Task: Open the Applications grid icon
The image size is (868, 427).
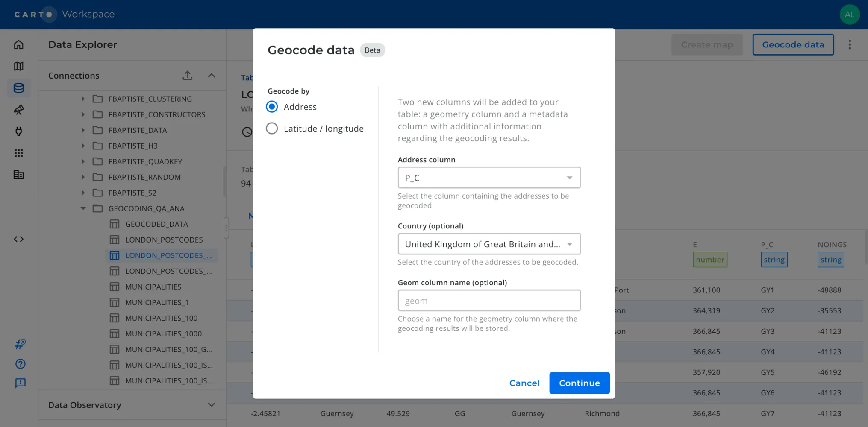Action: (x=19, y=153)
